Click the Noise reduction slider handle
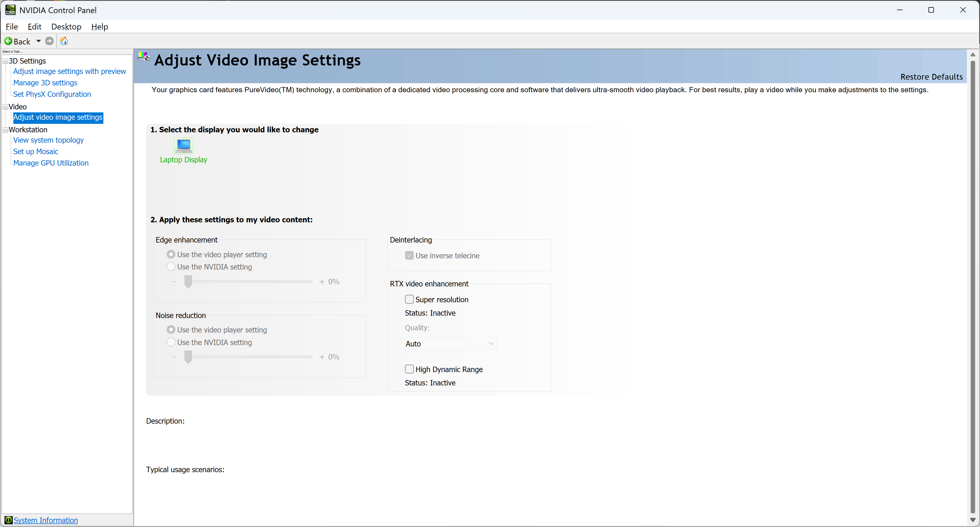Image resolution: width=980 pixels, height=527 pixels. [x=188, y=357]
